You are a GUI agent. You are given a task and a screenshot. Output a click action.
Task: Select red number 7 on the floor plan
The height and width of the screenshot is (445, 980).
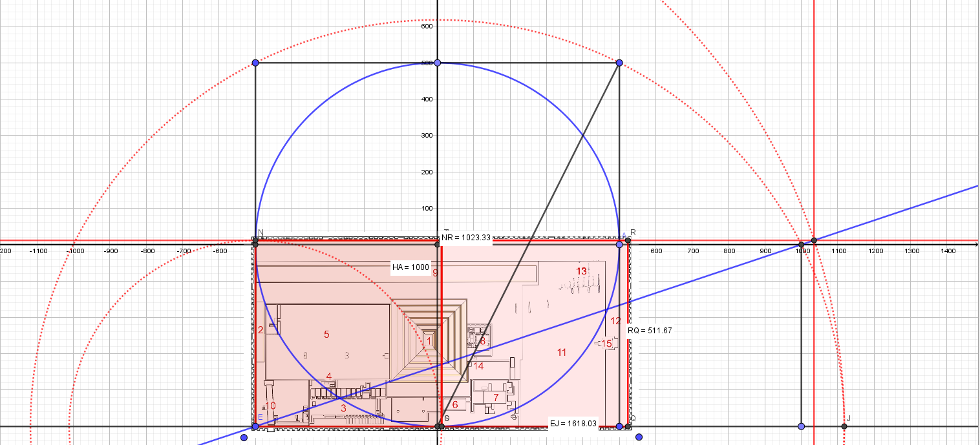(x=496, y=397)
